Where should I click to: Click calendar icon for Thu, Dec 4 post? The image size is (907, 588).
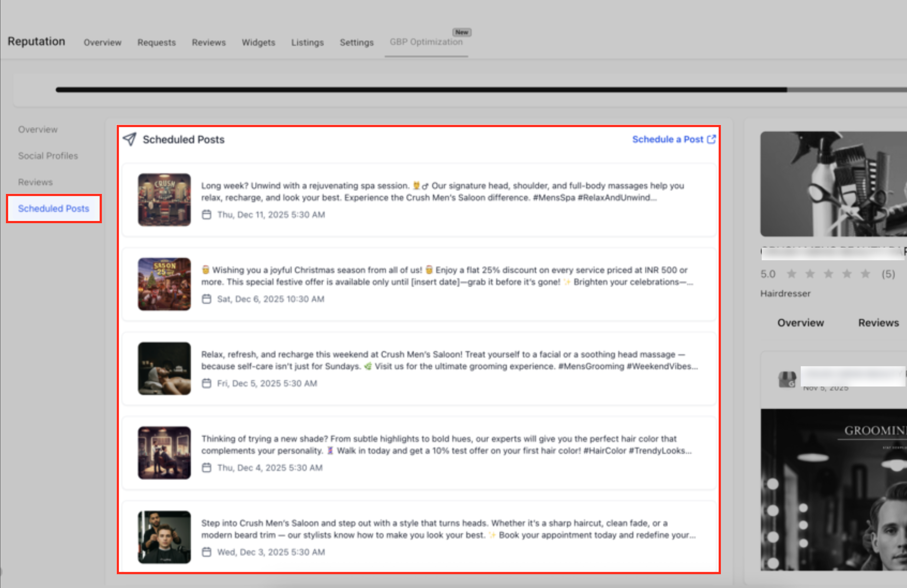[207, 468]
